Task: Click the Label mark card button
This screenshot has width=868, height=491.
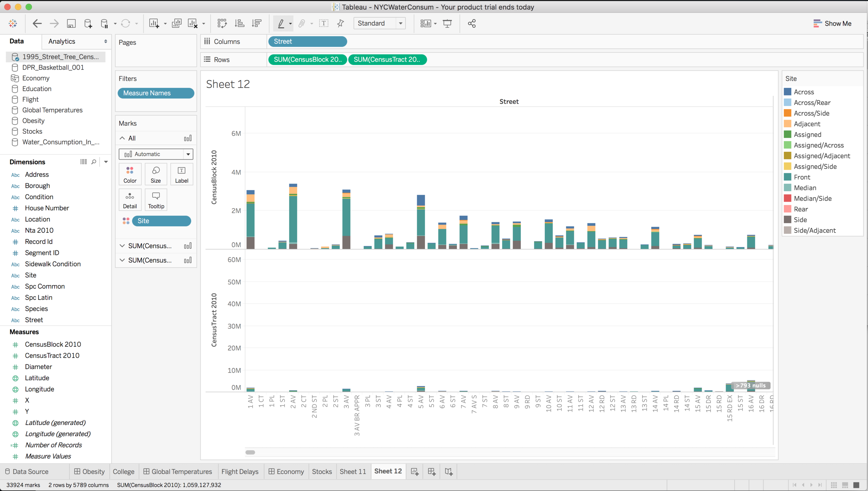Action: 182,174
